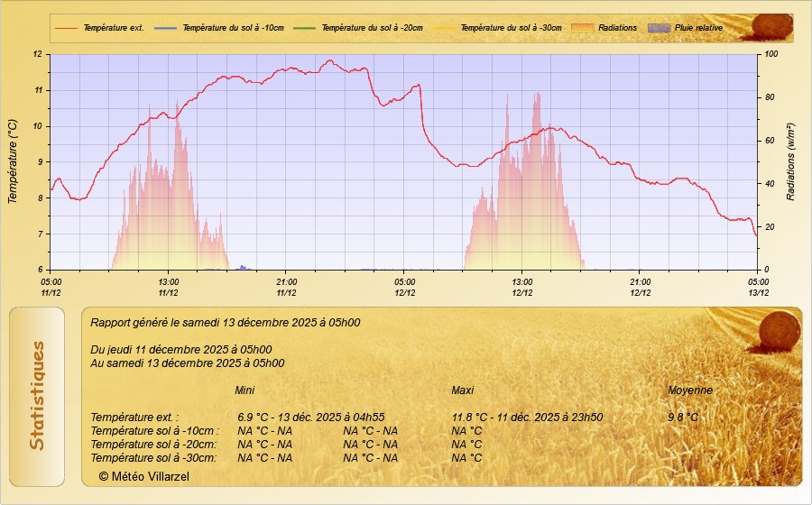Click the hay bale image in the statistics panel
Viewport: 812px width, 505px height.
pos(778,329)
